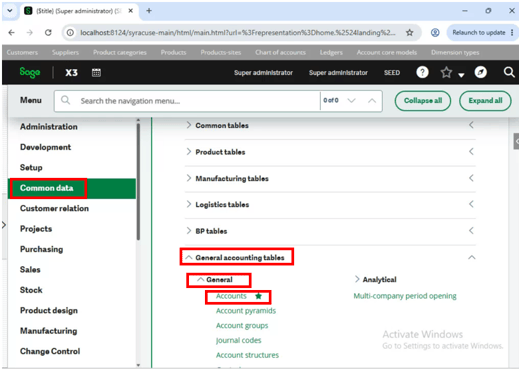Open the favorites dropdown arrow
This screenshot has width=519, height=369.
[x=461, y=75]
